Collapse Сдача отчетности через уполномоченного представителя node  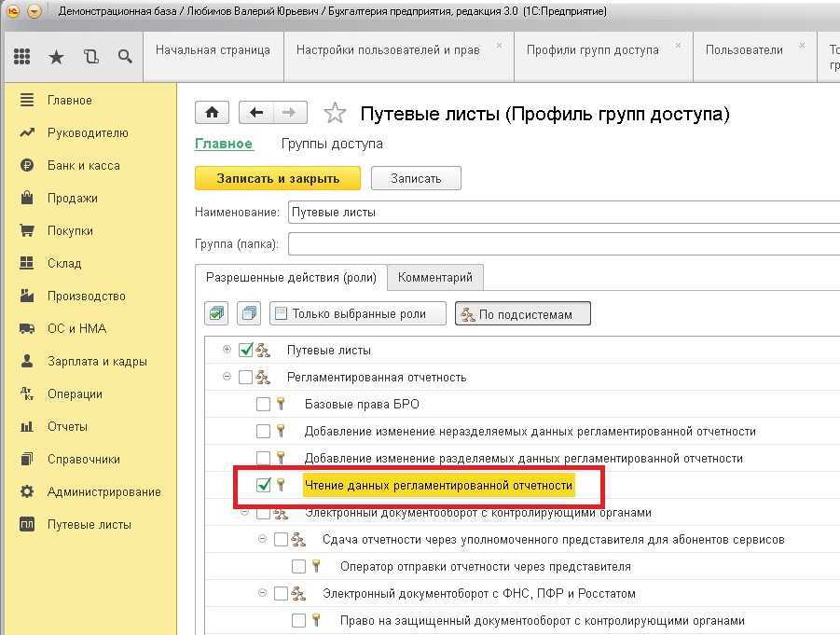point(262,539)
